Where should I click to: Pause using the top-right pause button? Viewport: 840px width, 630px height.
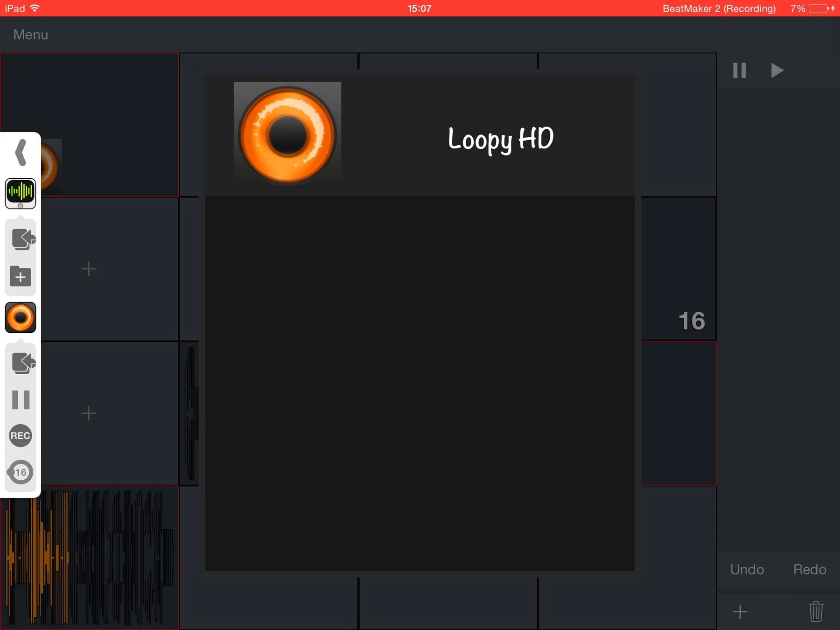(740, 70)
